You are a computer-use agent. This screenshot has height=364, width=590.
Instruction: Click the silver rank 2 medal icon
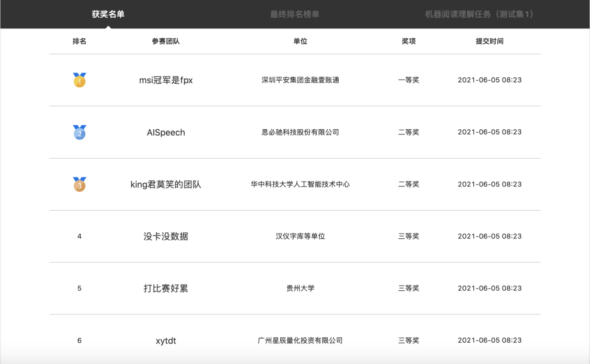pos(80,132)
